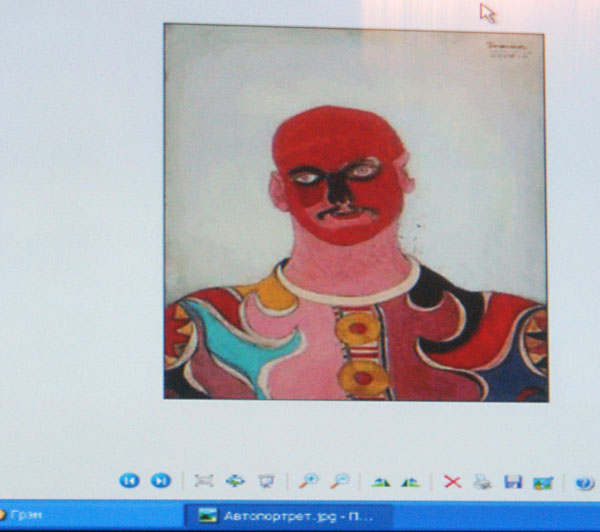Save a copy with floppy disk icon

coord(513,482)
